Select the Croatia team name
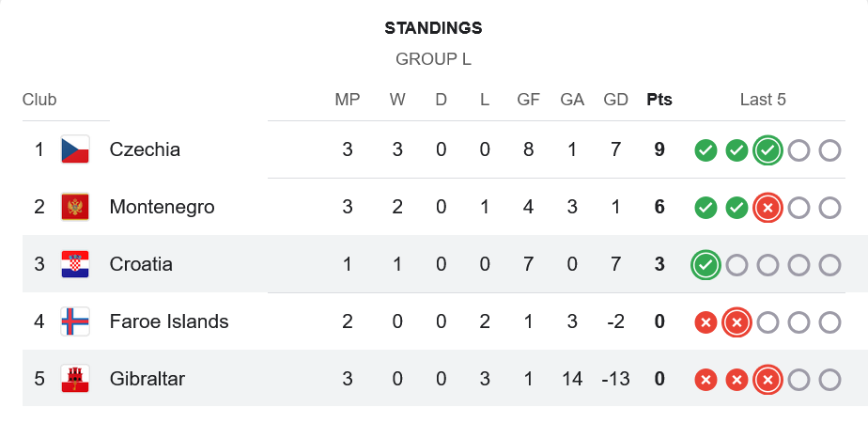 [141, 264]
